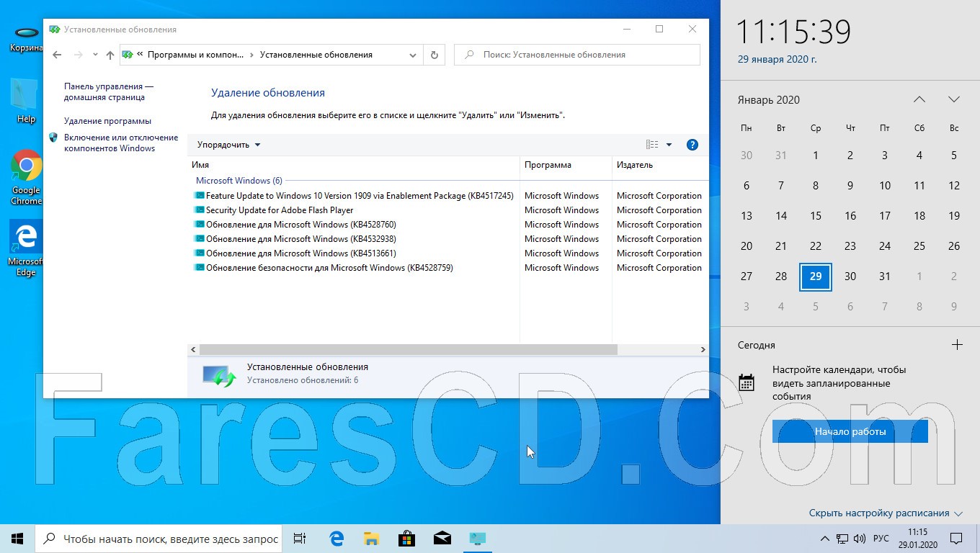The image size is (980, 553).
Task: Select January 29 in the calendar
Action: [816, 276]
